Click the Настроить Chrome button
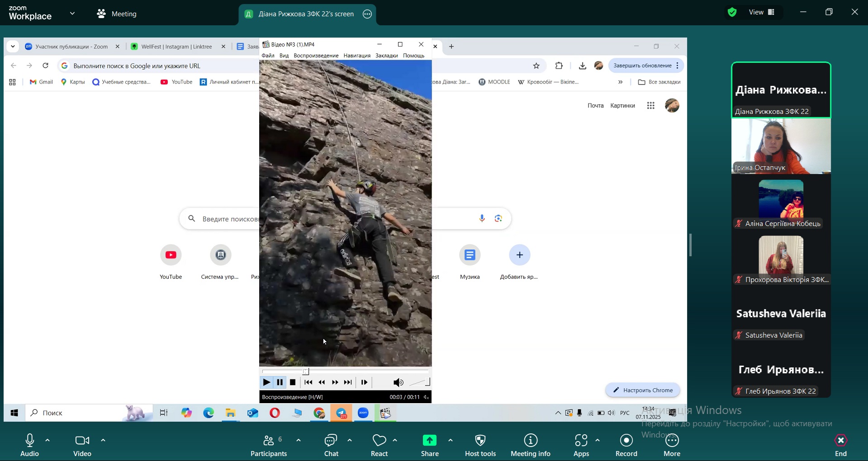 coord(643,390)
